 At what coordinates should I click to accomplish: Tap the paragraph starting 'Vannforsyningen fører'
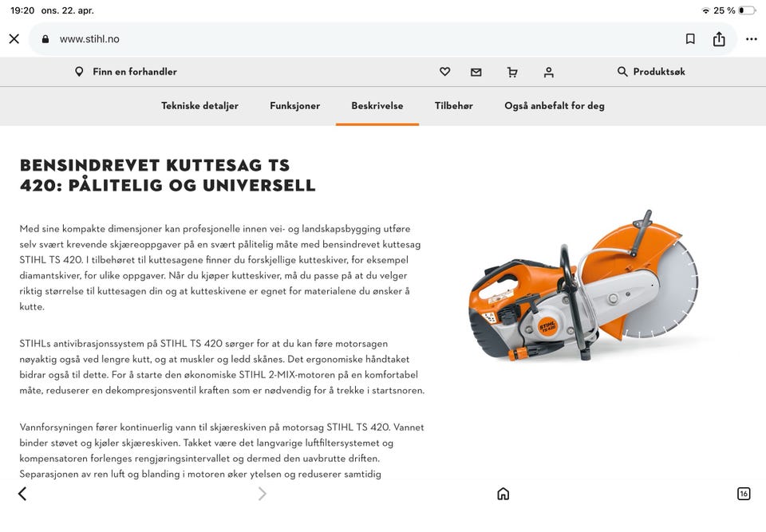(222, 451)
